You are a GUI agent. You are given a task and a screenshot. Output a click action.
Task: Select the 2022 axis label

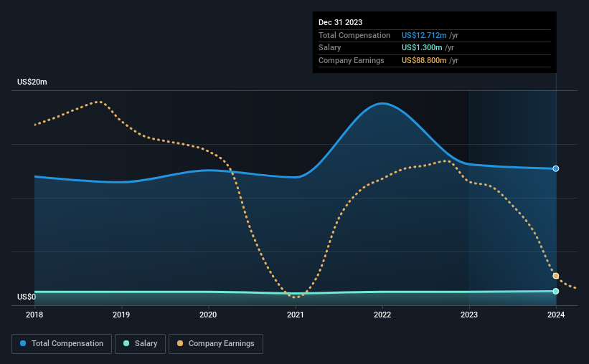tap(382, 315)
